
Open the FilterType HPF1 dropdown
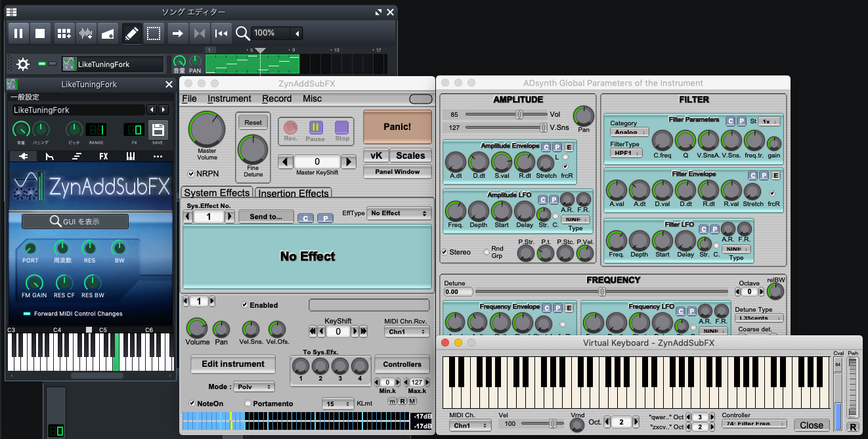626,153
